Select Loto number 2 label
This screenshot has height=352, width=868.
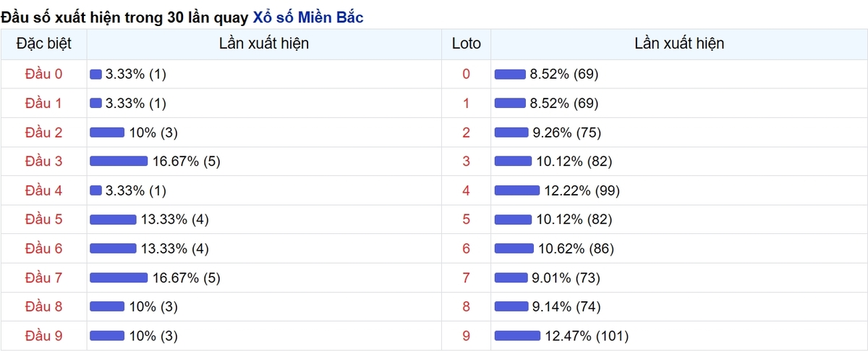tap(466, 133)
